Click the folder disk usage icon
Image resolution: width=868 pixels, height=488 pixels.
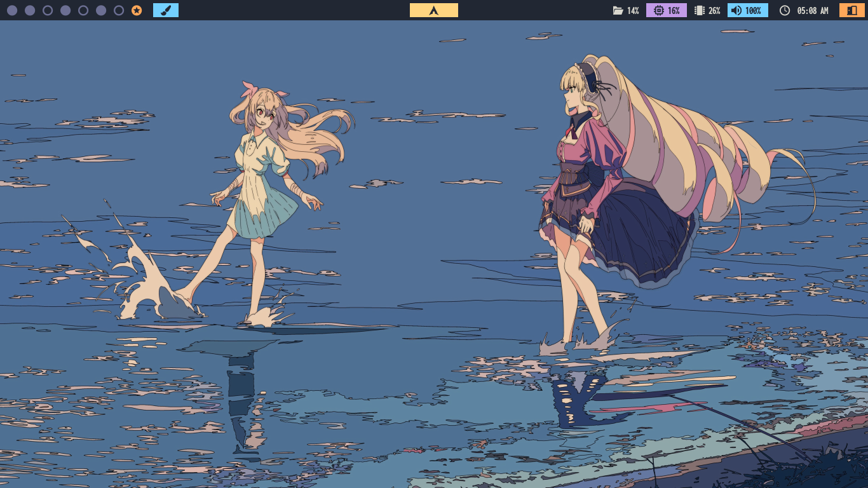618,11
